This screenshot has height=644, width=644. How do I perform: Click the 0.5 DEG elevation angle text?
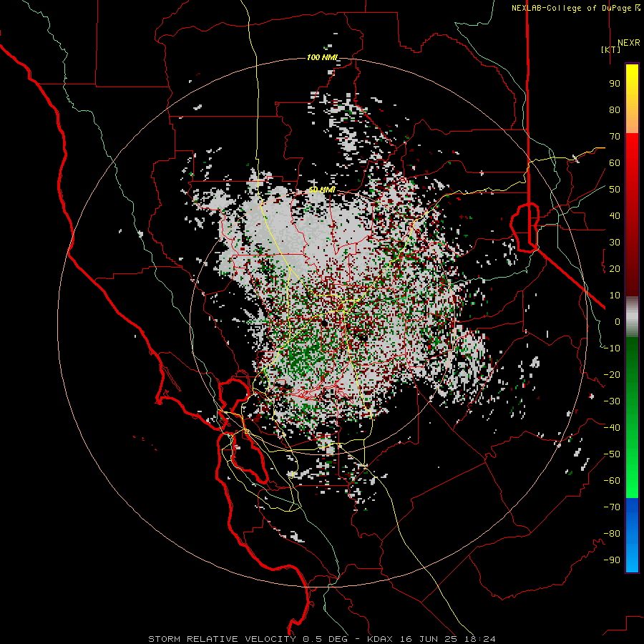(326, 639)
